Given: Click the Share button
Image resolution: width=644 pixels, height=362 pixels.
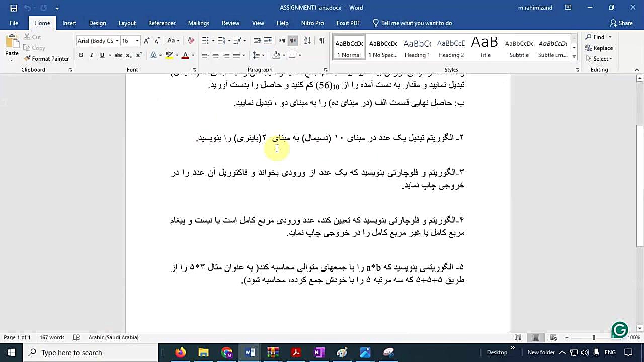Looking at the screenshot, I should (621, 23).
